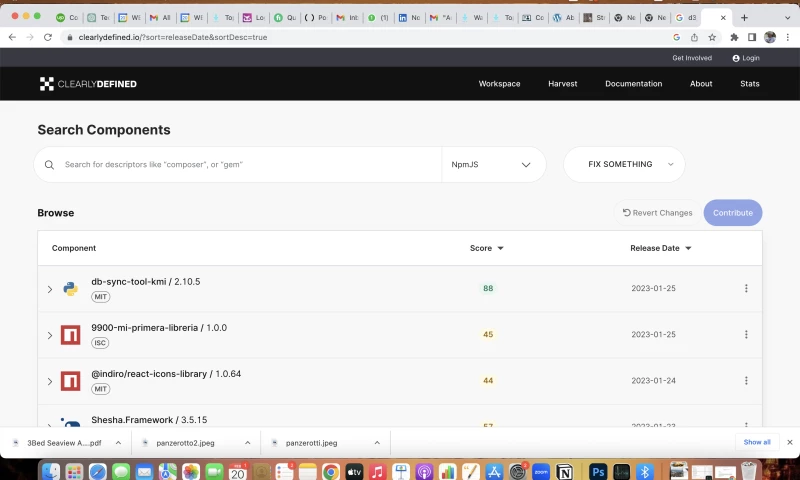800x480 pixels.
Task: Open the FIX SOMETHING dropdown
Action: [624, 164]
